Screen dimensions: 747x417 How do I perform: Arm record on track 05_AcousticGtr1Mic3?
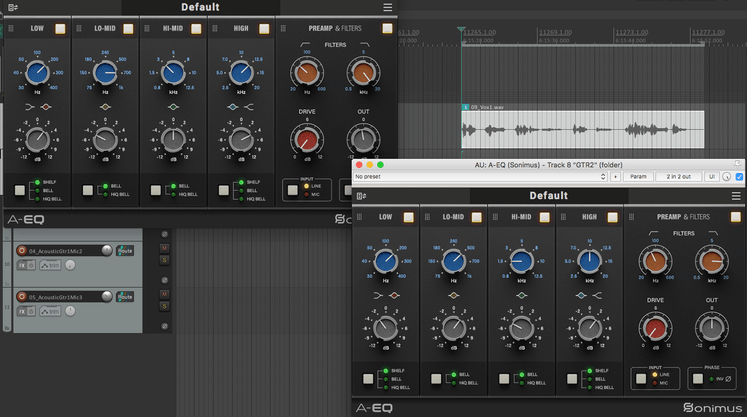point(21,297)
